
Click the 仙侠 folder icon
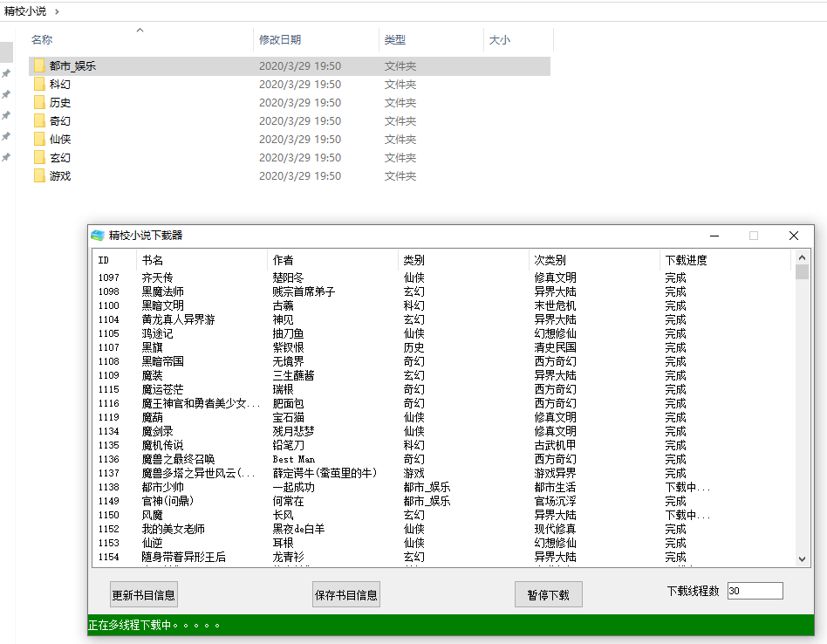point(38,140)
